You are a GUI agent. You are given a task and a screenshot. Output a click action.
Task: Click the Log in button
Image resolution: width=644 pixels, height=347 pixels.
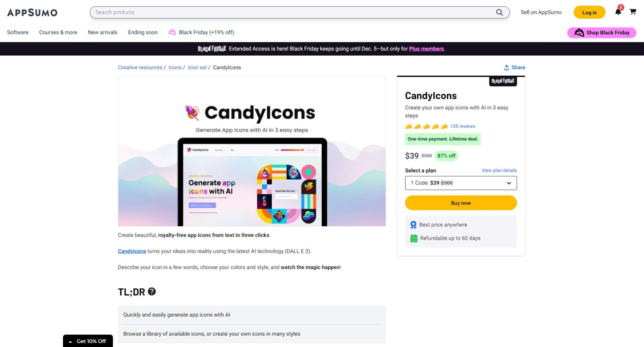click(x=589, y=12)
